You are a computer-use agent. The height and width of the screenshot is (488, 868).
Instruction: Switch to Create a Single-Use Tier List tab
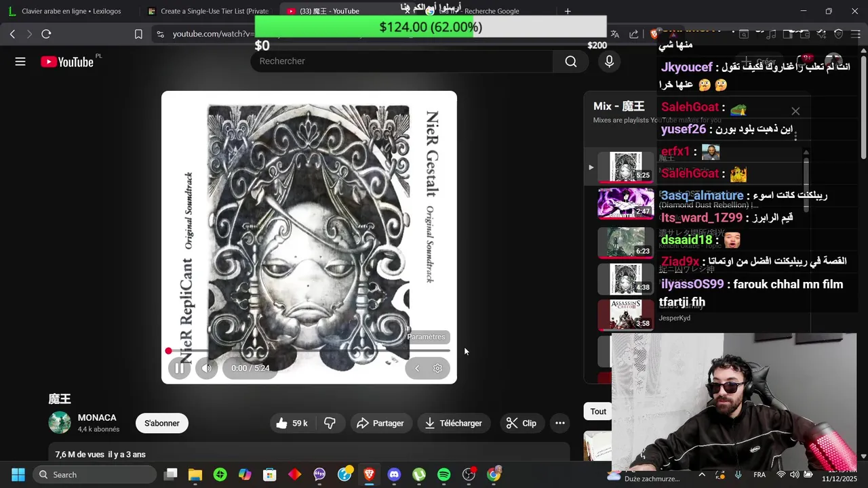pos(208,11)
